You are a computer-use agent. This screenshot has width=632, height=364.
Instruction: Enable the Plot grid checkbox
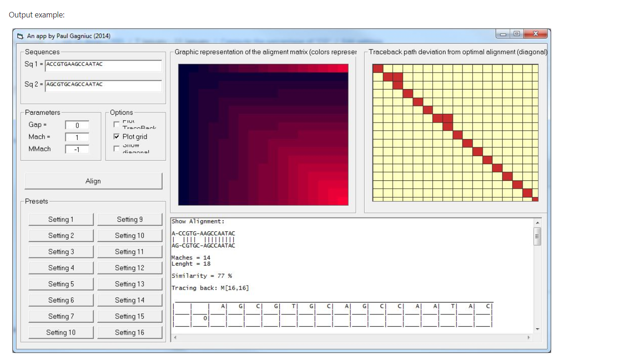tap(116, 136)
